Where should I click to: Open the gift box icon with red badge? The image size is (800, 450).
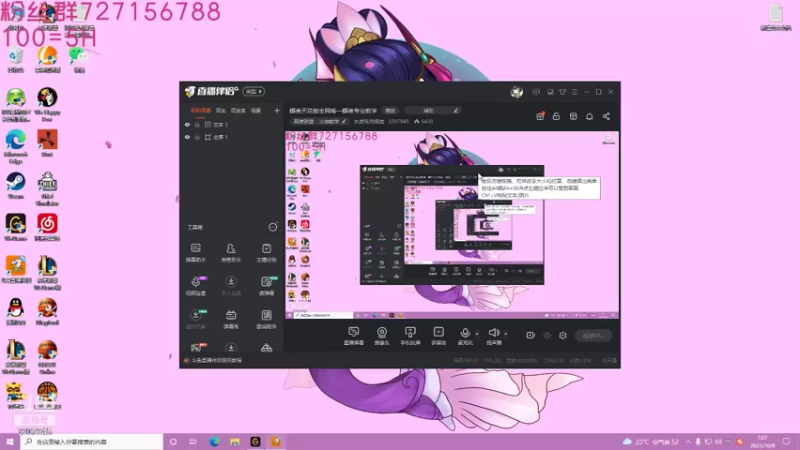pos(540,116)
